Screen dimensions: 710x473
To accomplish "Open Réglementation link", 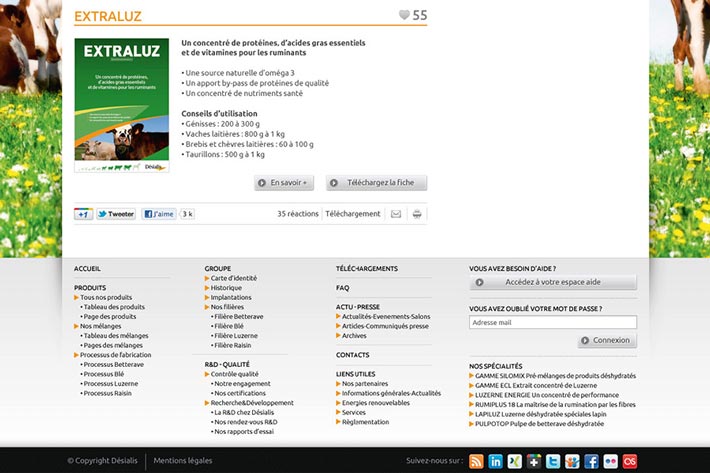I will point(365,422).
